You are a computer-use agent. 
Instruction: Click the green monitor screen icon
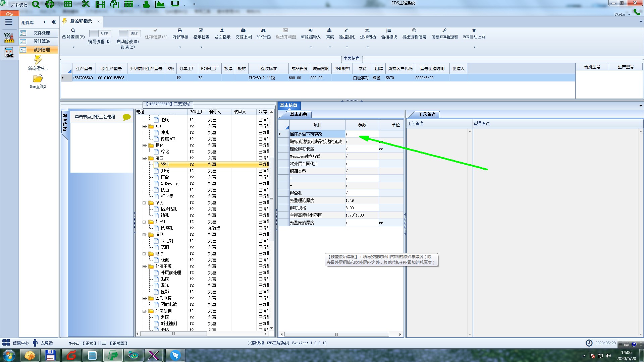pyautogui.click(x=175, y=4)
